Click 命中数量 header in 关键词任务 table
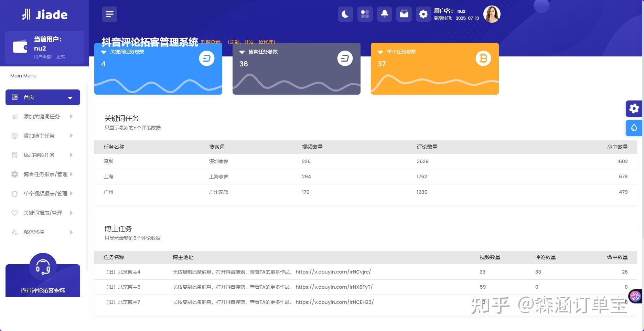The image size is (644, 331). (x=617, y=147)
